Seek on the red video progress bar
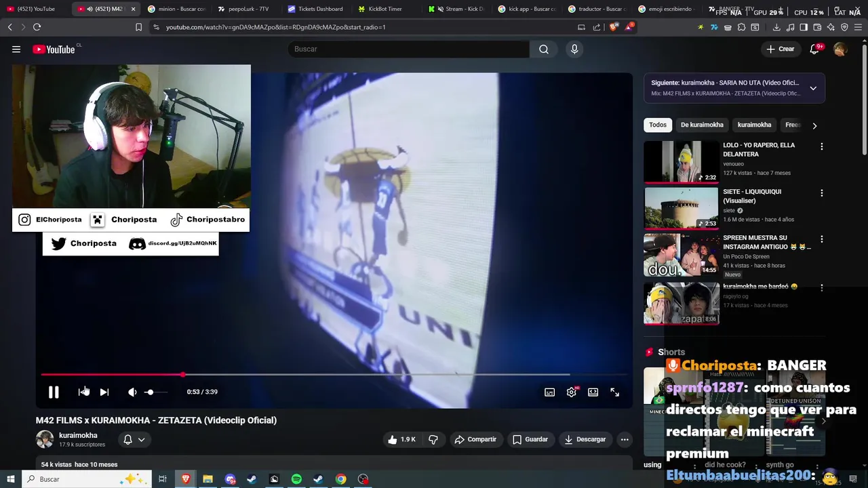The width and height of the screenshot is (868, 488). (x=332, y=374)
